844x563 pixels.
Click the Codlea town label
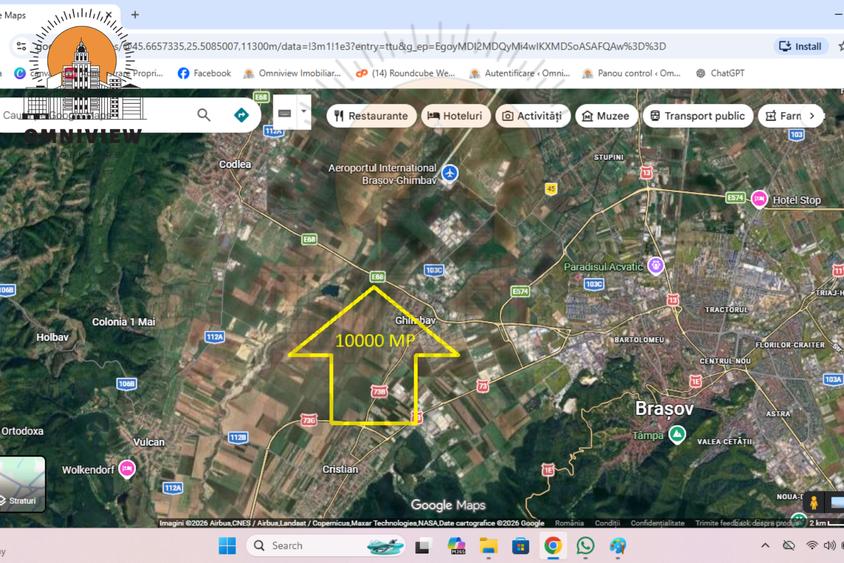(x=235, y=164)
